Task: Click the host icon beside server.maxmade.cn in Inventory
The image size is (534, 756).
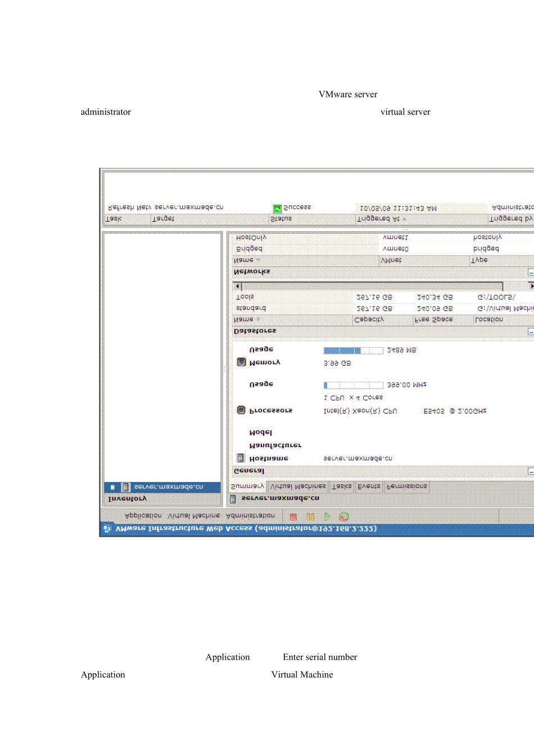Action: 126,487
